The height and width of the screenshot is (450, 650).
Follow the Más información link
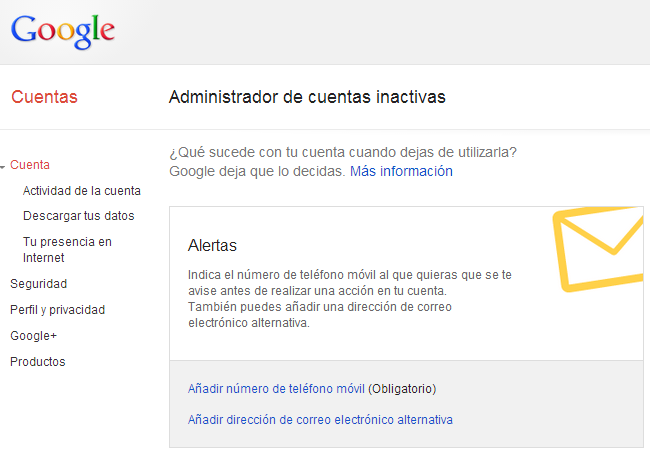coord(401,171)
